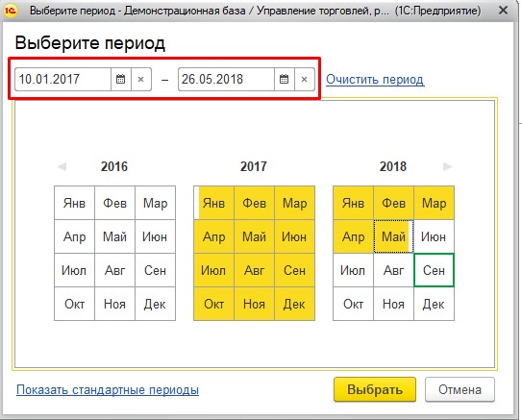This screenshot has height=420, width=522.
Task: Click the 1C application logo icon
Action: [x=11, y=11]
